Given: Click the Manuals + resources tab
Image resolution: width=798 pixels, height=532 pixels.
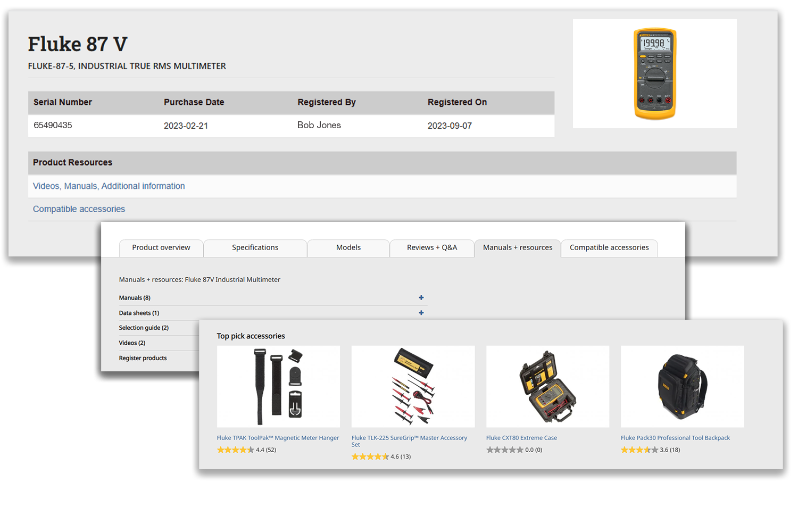Looking at the screenshot, I should (517, 248).
